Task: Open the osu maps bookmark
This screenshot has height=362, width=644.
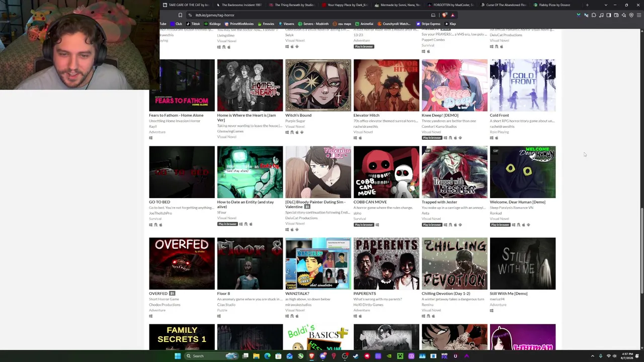Action: 342,24
